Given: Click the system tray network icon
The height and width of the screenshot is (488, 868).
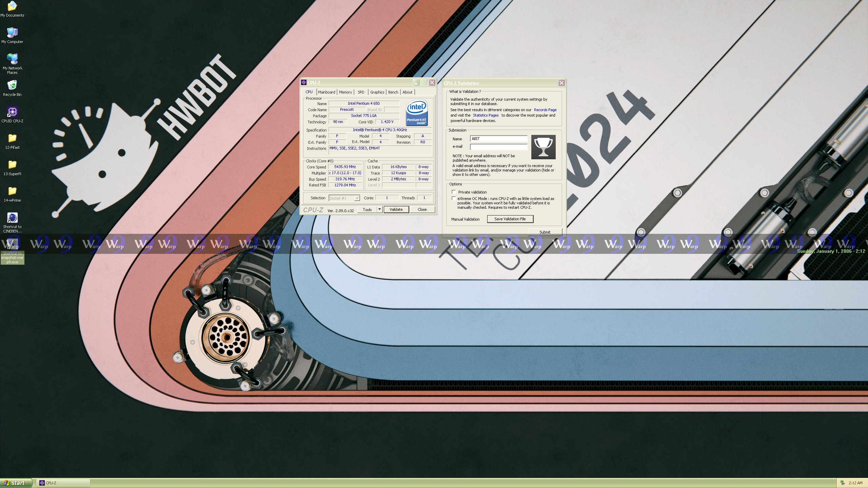Looking at the screenshot, I should 843,483.
